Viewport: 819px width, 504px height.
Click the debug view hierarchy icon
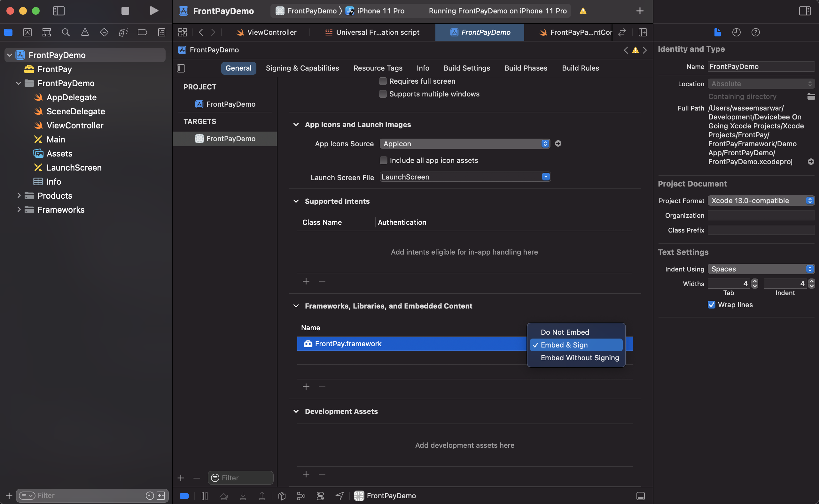[x=282, y=496]
